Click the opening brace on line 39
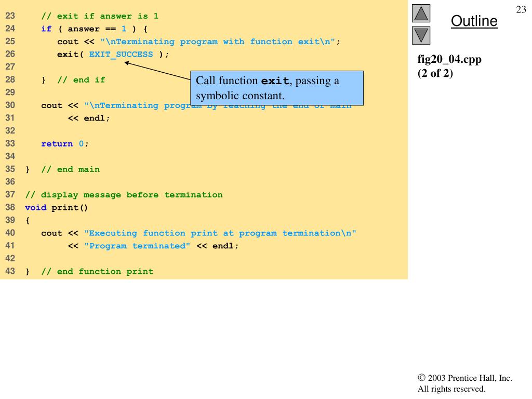Screen dimensions: 532x399 click(x=28, y=220)
